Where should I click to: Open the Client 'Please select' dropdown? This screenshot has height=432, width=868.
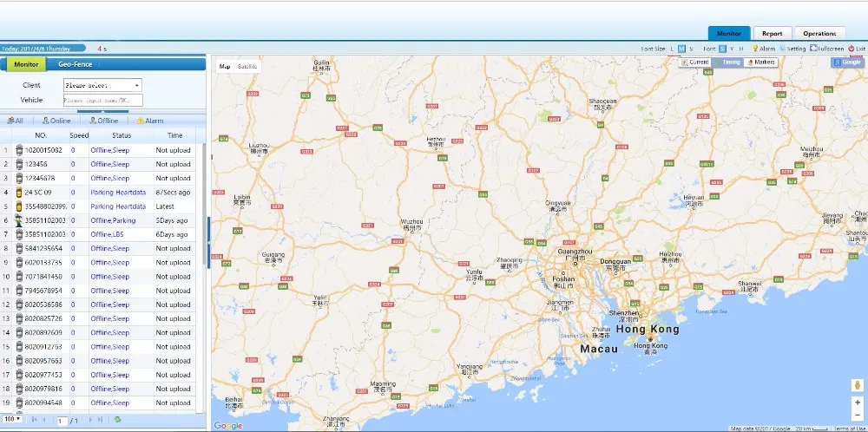[x=103, y=85]
